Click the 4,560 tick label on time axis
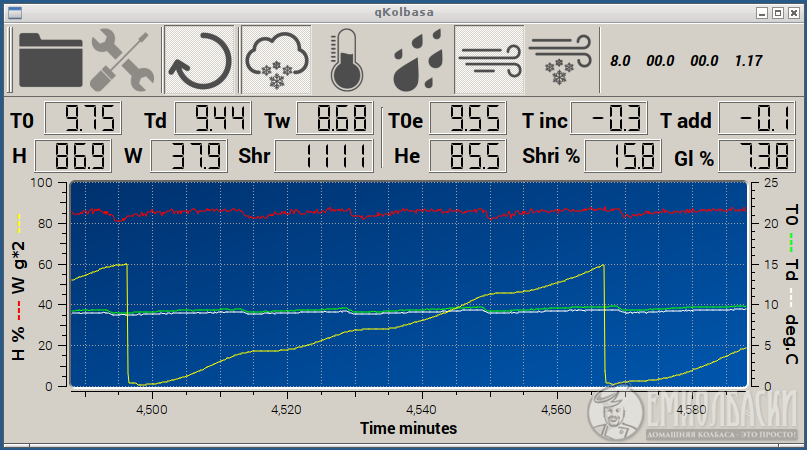 pyautogui.click(x=556, y=410)
